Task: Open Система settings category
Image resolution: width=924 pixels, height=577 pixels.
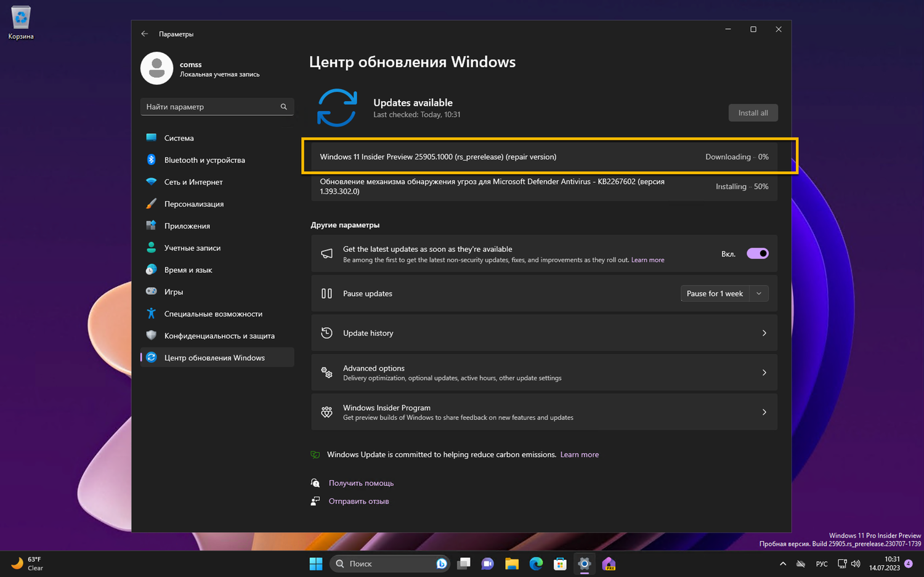Action: [217, 138]
